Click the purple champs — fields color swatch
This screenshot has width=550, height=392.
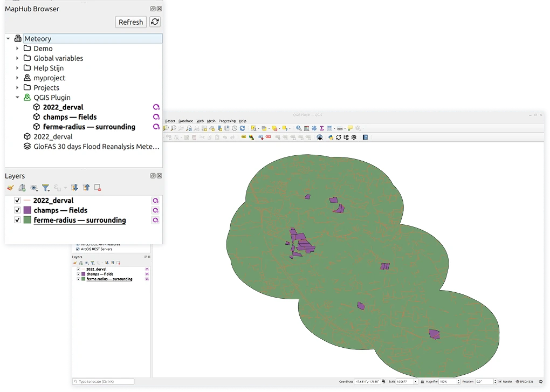tap(28, 210)
